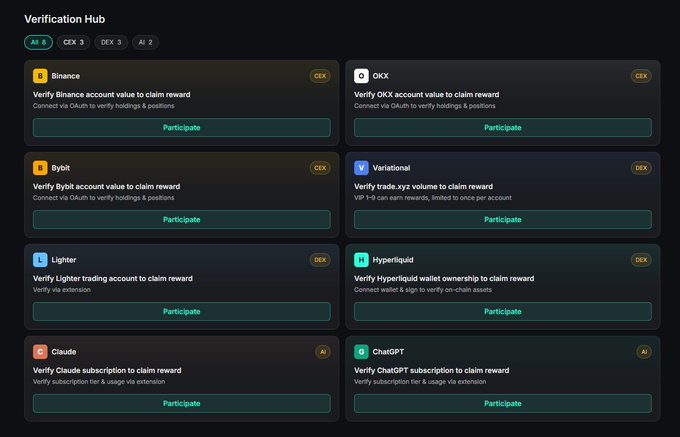Click the AI badge on ChatGPT card
Screen dimensions: 680x437
(x=644, y=352)
